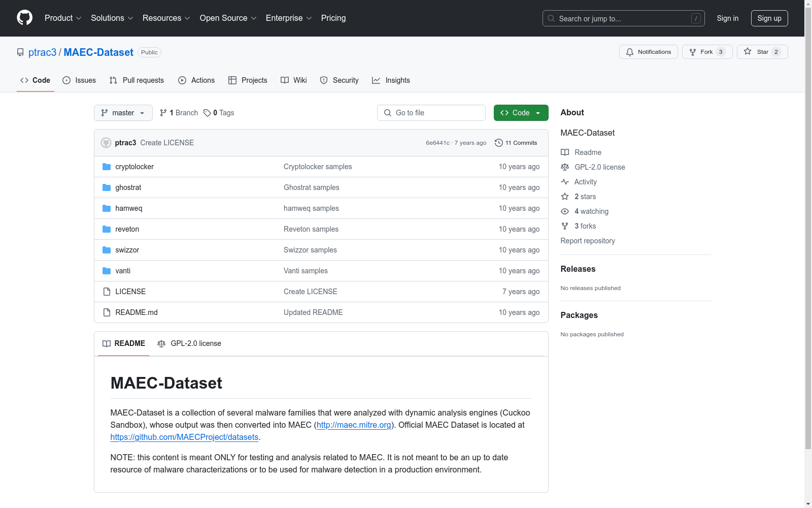The width and height of the screenshot is (812, 508).
Task: Click the reveton folder icon
Action: click(107, 229)
